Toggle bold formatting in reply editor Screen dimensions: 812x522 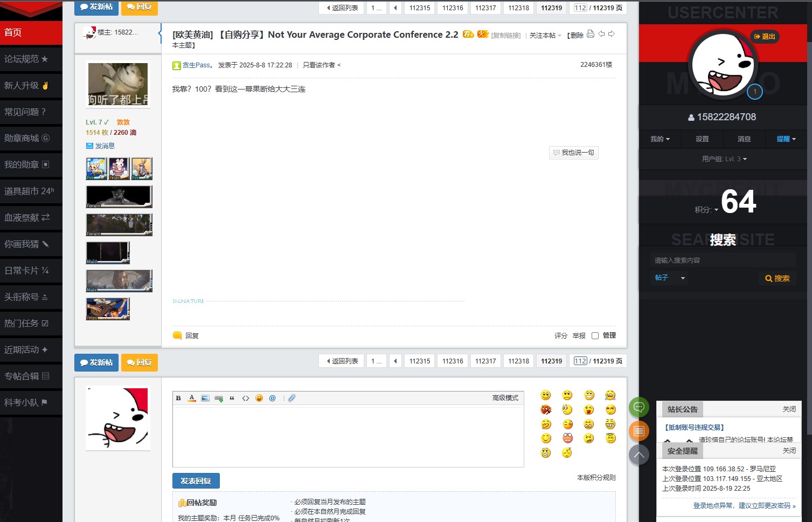[x=178, y=398]
